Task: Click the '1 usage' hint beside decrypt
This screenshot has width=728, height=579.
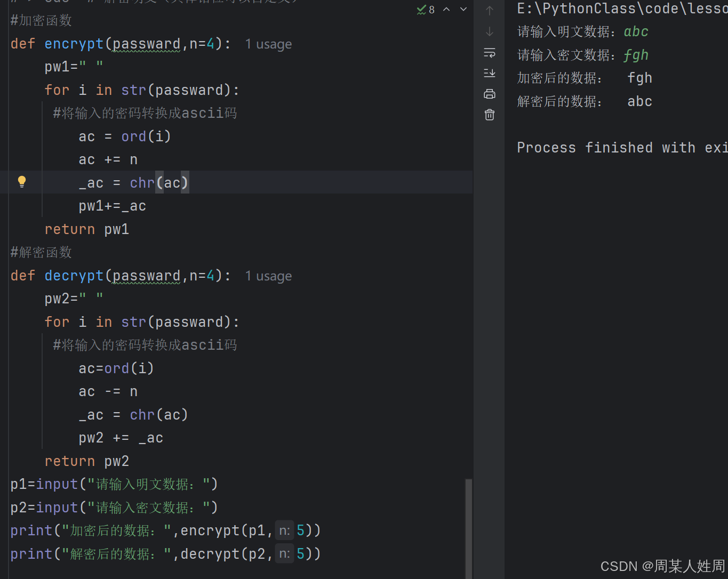Action: (268, 276)
